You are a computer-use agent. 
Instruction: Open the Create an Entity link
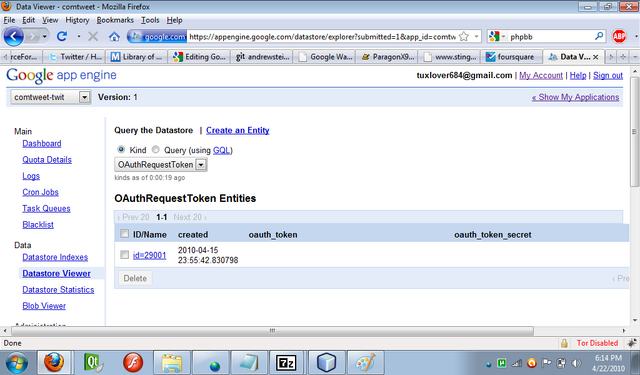238,130
